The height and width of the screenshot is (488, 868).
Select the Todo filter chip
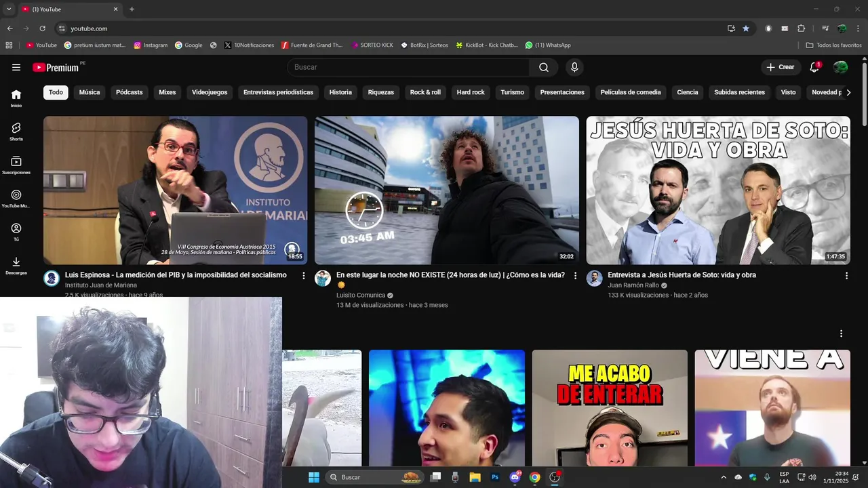click(56, 92)
